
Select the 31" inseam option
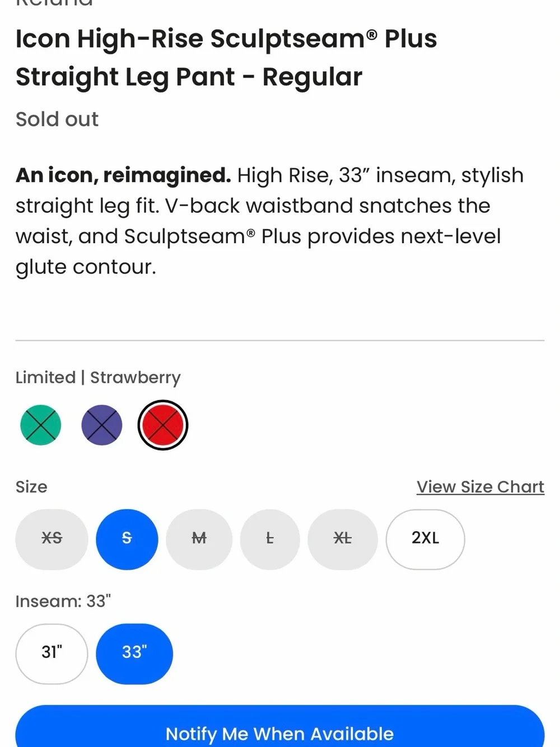pyautogui.click(x=52, y=653)
